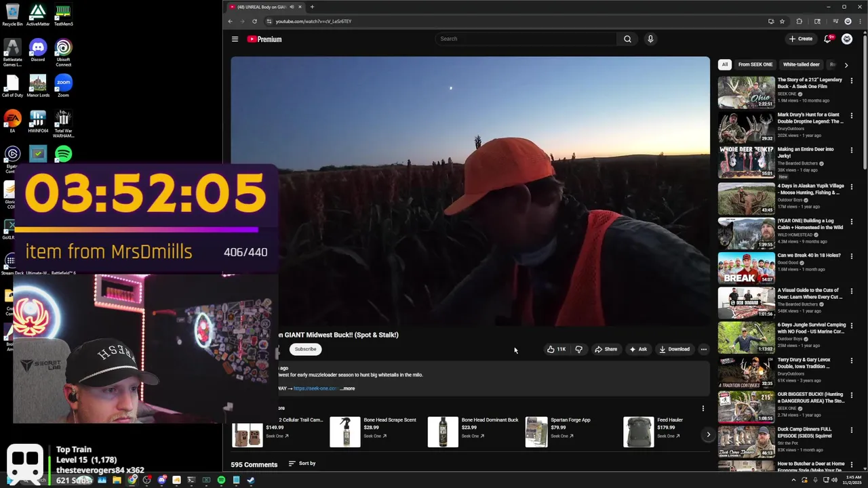Viewport: 868px width, 488px height.
Task: Open the seek-one.com link in description
Action: (x=316, y=388)
